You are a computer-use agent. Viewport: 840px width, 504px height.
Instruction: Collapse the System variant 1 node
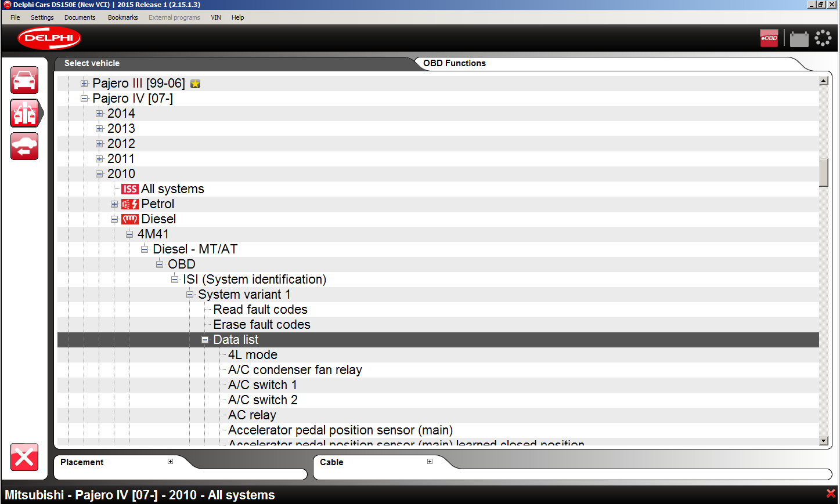[190, 295]
